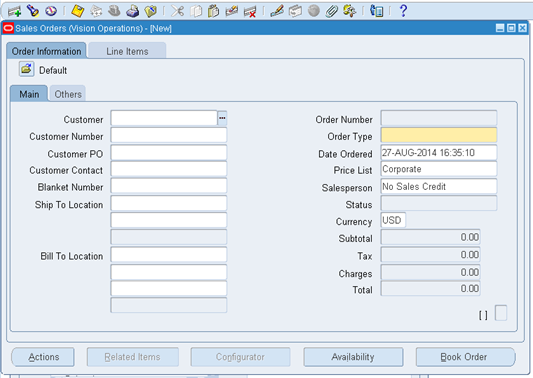
Task: Click the Price List field showing Corporate
Action: 439,169
